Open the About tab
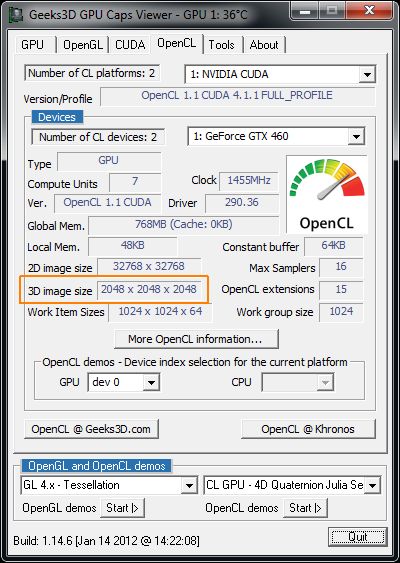 (x=264, y=45)
